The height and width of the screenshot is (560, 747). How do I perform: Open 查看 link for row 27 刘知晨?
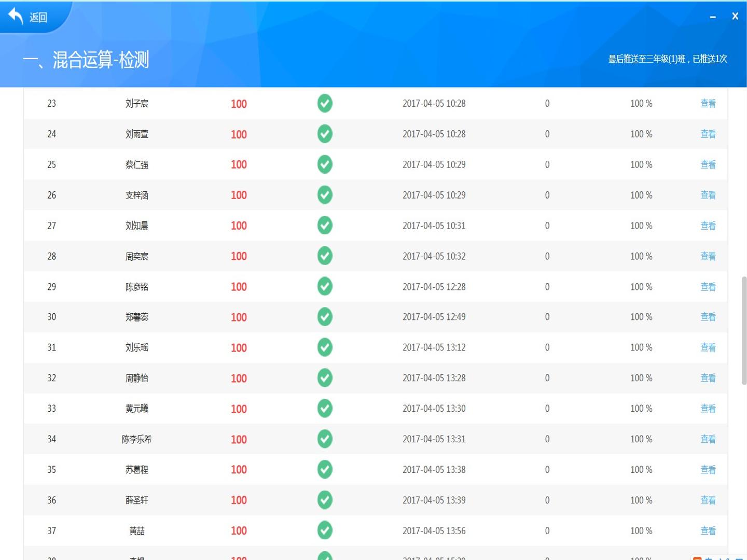tap(708, 226)
